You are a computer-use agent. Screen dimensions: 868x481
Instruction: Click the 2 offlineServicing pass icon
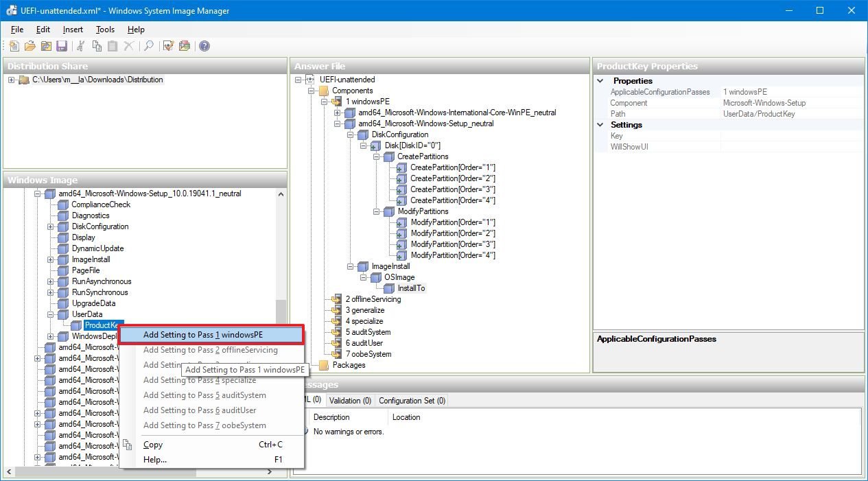(x=337, y=299)
